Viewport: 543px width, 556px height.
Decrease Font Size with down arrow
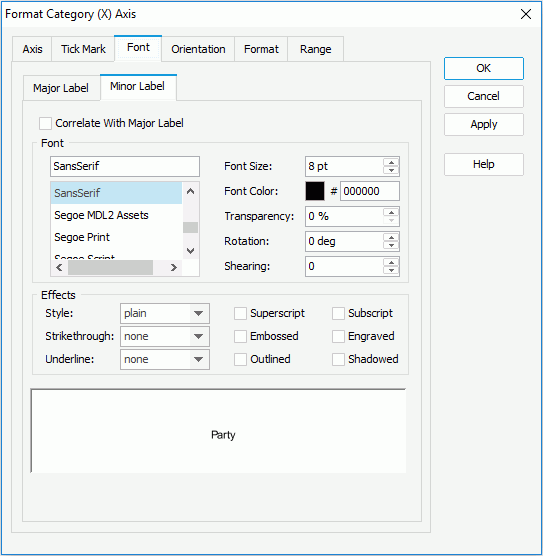point(391,171)
